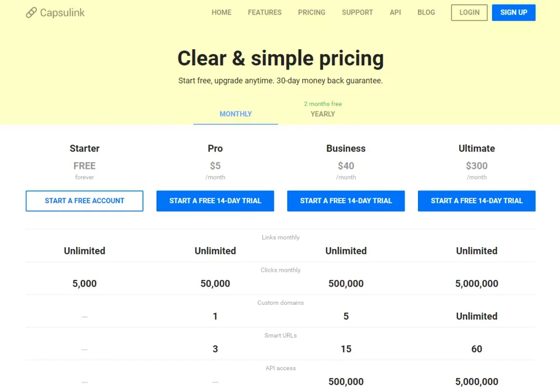Image resolution: width=560 pixels, height=392 pixels.
Task: Click the blue SIGN UP button
Action: pos(513,12)
